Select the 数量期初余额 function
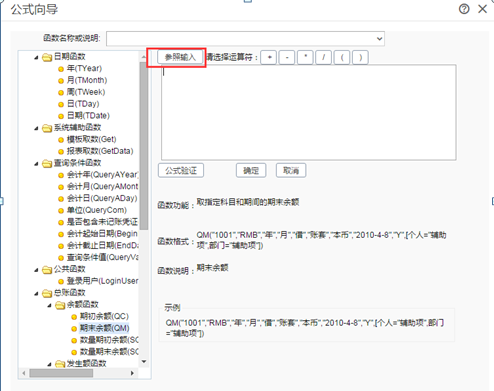Image resolution: width=494 pixels, height=391 pixels. coord(109,340)
